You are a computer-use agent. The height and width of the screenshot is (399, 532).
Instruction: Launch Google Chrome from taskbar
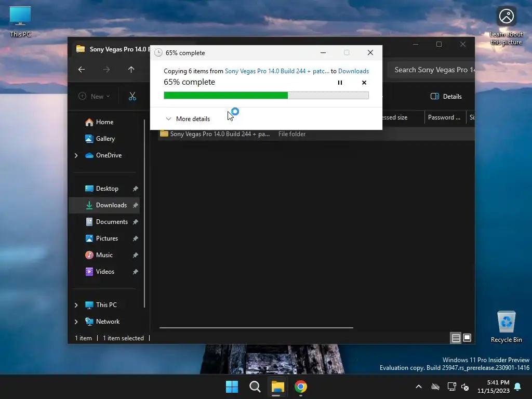301,387
